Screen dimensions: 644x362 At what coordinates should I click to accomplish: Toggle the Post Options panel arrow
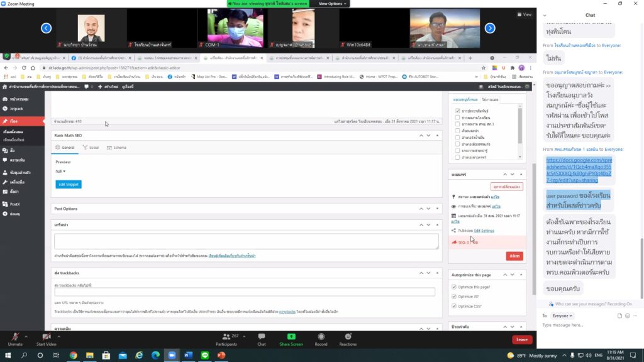point(437,209)
